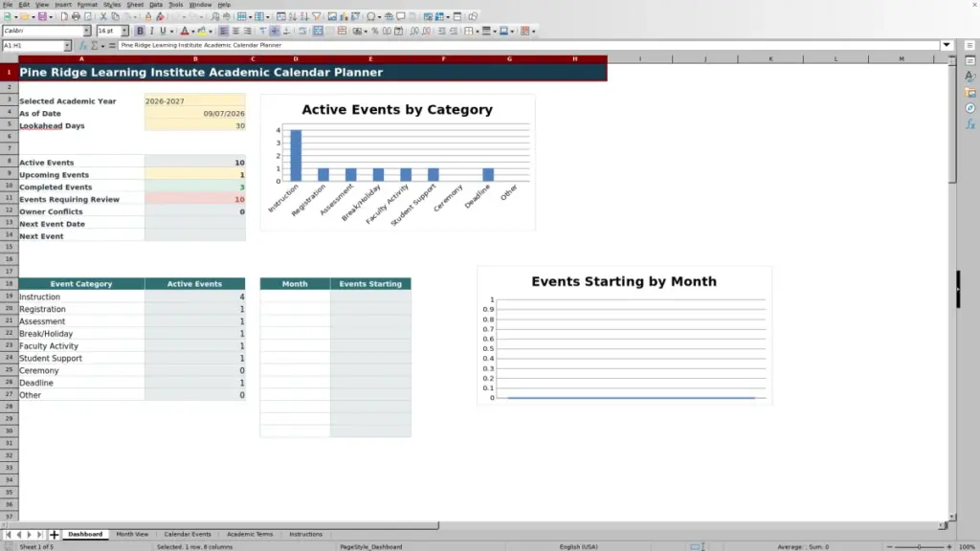Click the Save document icon
980x551 pixels.
click(42, 17)
